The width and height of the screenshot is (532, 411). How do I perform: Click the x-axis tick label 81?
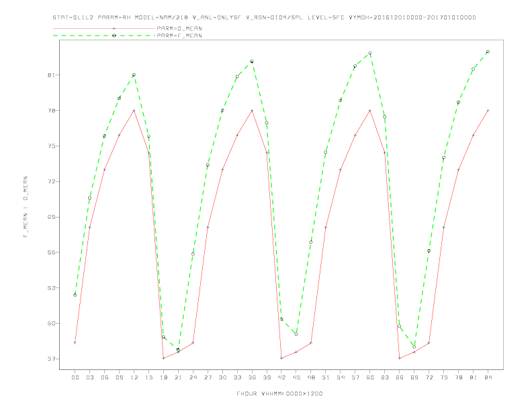[474, 377]
